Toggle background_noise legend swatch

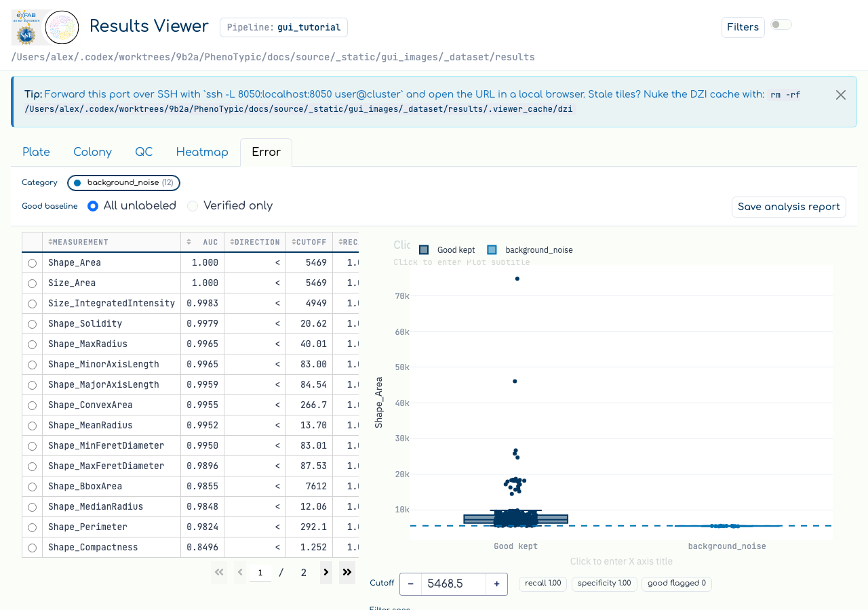point(492,250)
